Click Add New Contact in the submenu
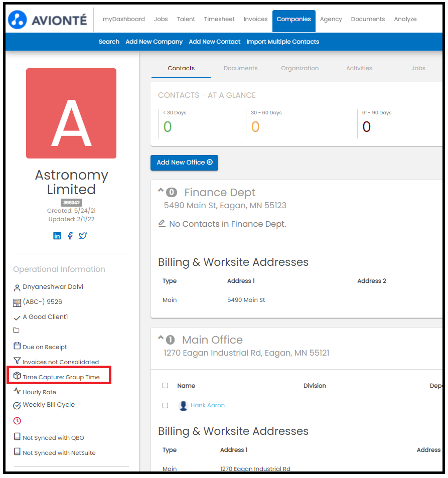448x478 pixels. pos(214,42)
